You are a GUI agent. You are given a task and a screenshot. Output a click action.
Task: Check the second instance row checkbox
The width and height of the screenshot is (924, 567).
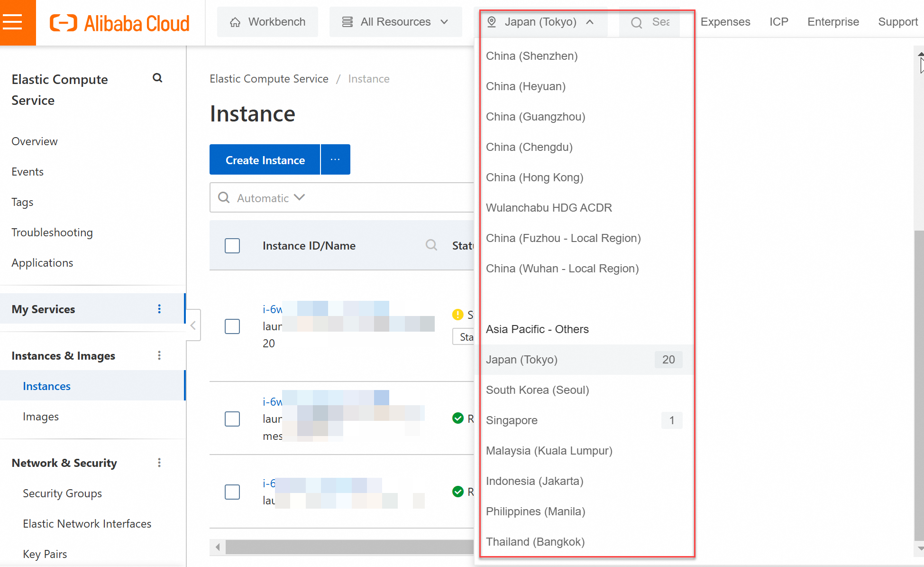(232, 419)
